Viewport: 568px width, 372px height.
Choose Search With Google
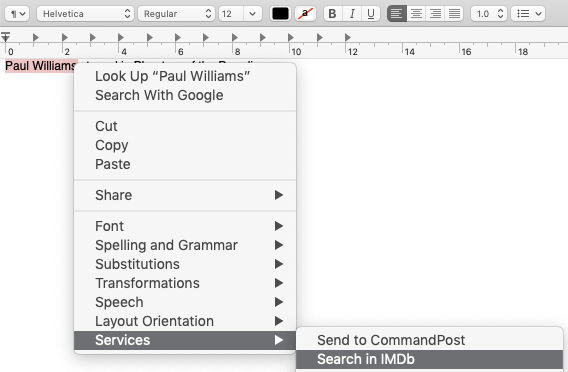[185, 95]
